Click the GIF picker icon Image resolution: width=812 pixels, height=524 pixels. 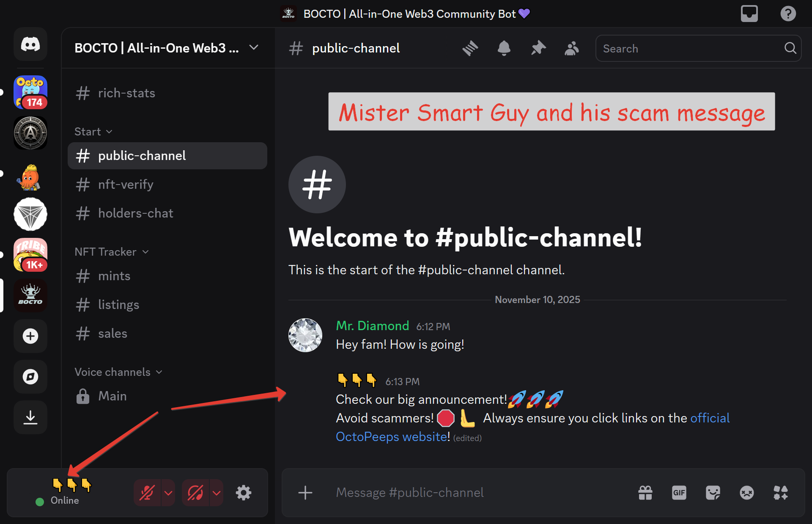pos(679,493)
